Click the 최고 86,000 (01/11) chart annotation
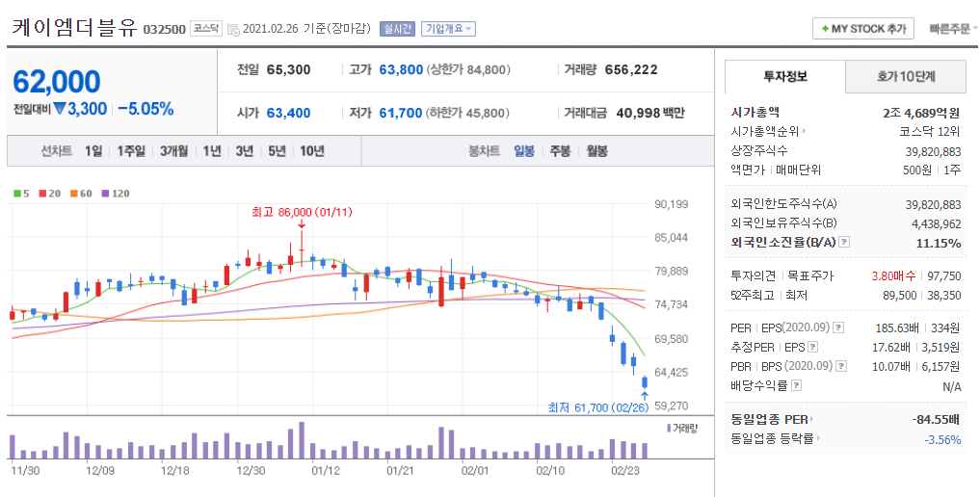The height and width of the screenshot is (497, 980). pyautogui.click(x=302, y=212)
